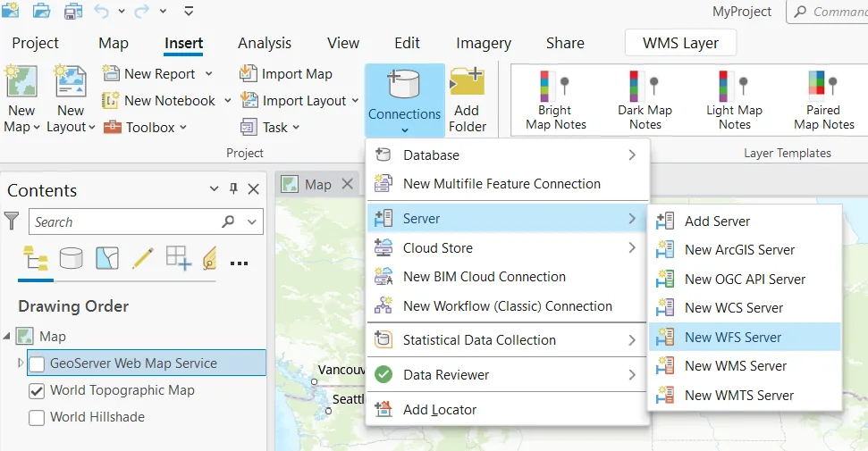Switch to the Map ribbon tab
Viewport: 868px width, 451px height.
(114, 43)
